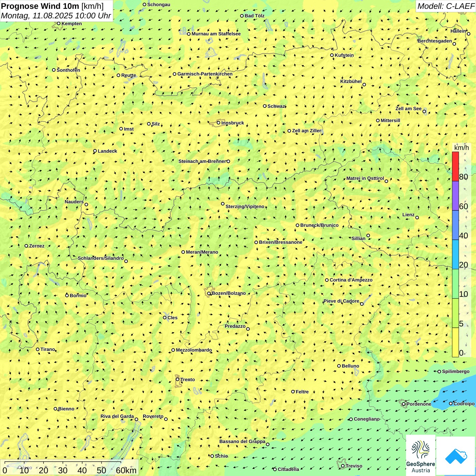Viewport: 476px width, 476px height.
Task: Click the Feltre city marker
Action: click(293, 392)
